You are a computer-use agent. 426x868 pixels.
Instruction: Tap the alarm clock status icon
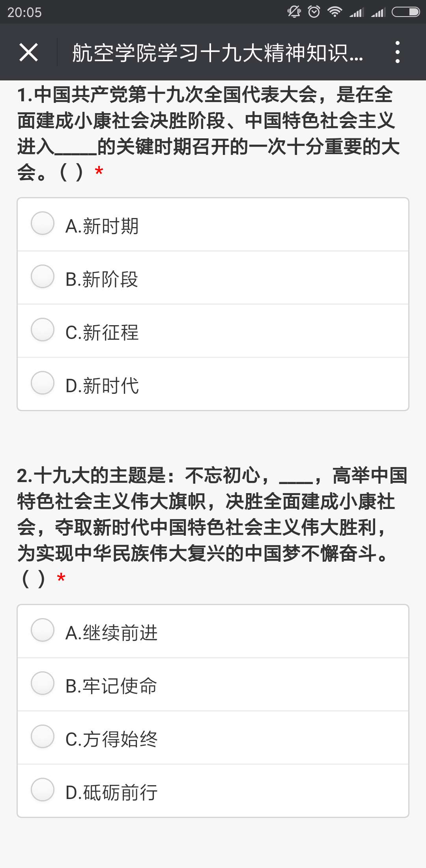(x=314, y=12)
